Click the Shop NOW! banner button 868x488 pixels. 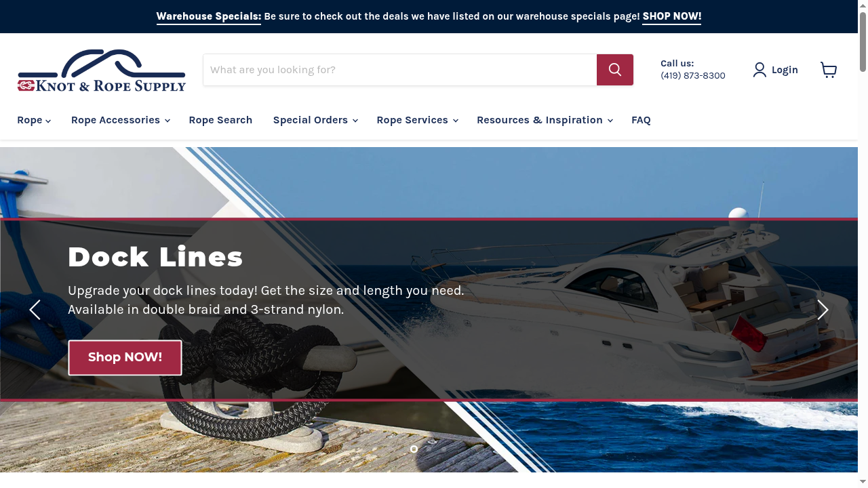pos(125,357)
